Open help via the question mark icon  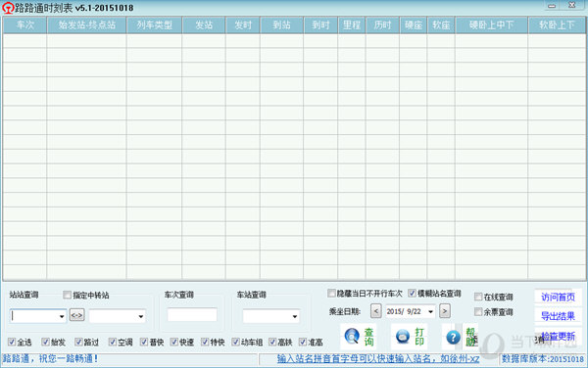point(453,338)
